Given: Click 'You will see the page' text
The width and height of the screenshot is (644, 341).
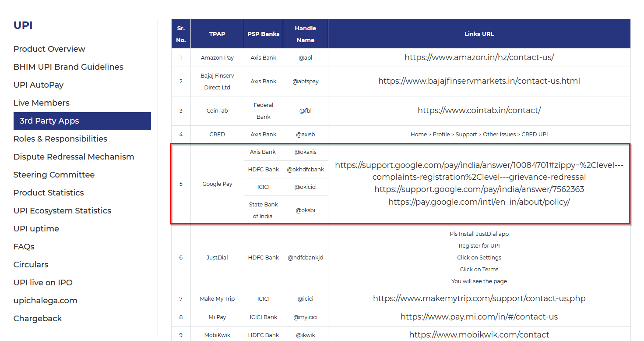Looking at the screenshot, I should (x=479, y=281).
